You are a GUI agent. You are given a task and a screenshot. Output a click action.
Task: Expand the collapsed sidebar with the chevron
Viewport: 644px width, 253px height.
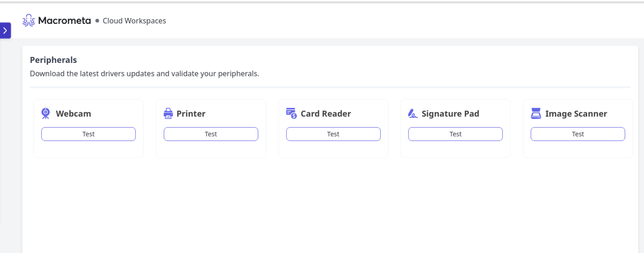pyautogui.click(x=5, y=31)
